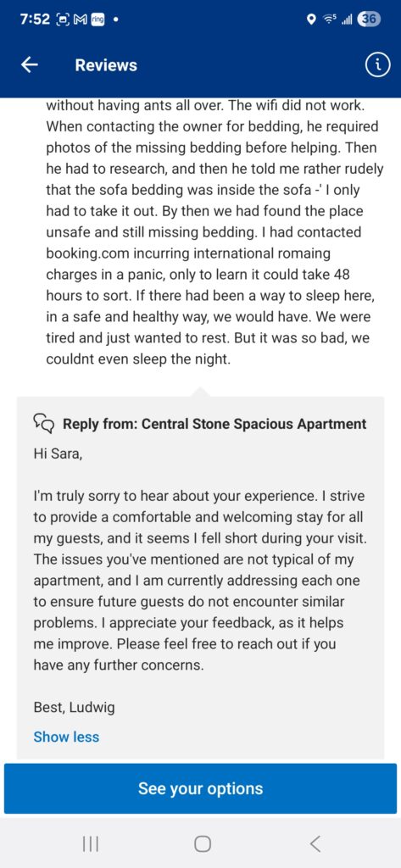Screen dimensions: 401x868
Task: Tap the Android back navigation chevron
Action: 315,843
